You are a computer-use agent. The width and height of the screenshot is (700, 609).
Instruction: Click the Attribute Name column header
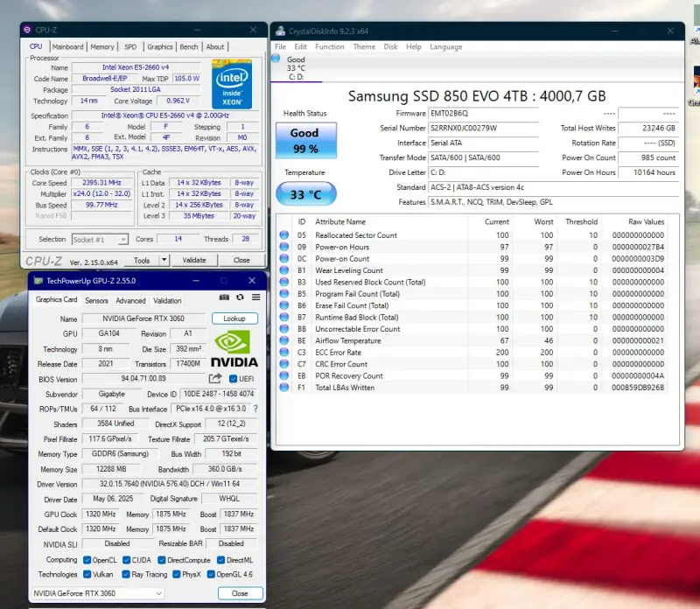[340, 222]
